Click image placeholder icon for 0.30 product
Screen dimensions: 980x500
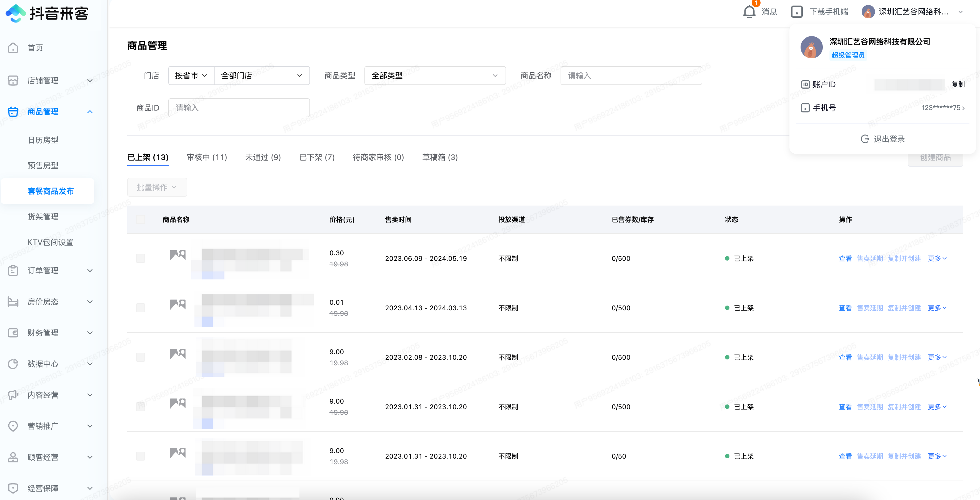click(178, 255)
